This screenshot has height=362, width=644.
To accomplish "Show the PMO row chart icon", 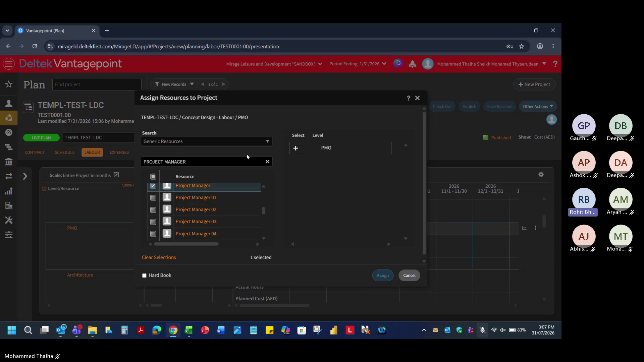I will tap(524, 228).
